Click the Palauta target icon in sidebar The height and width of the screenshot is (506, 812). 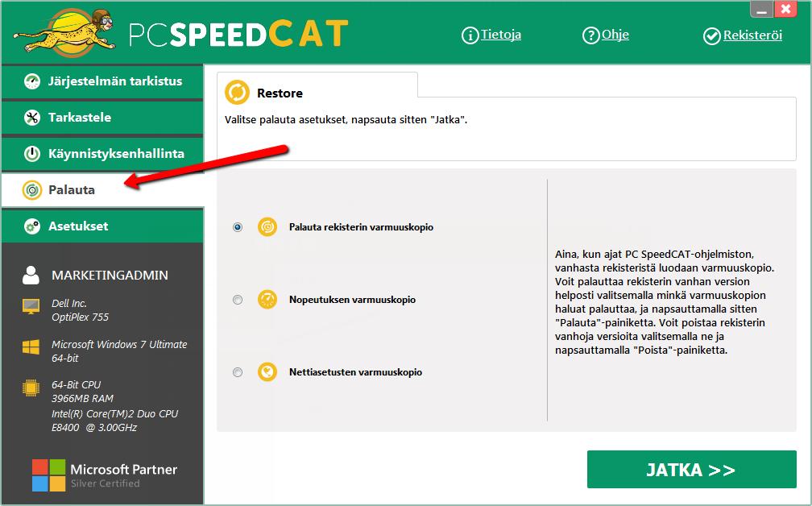coord(32,190)
